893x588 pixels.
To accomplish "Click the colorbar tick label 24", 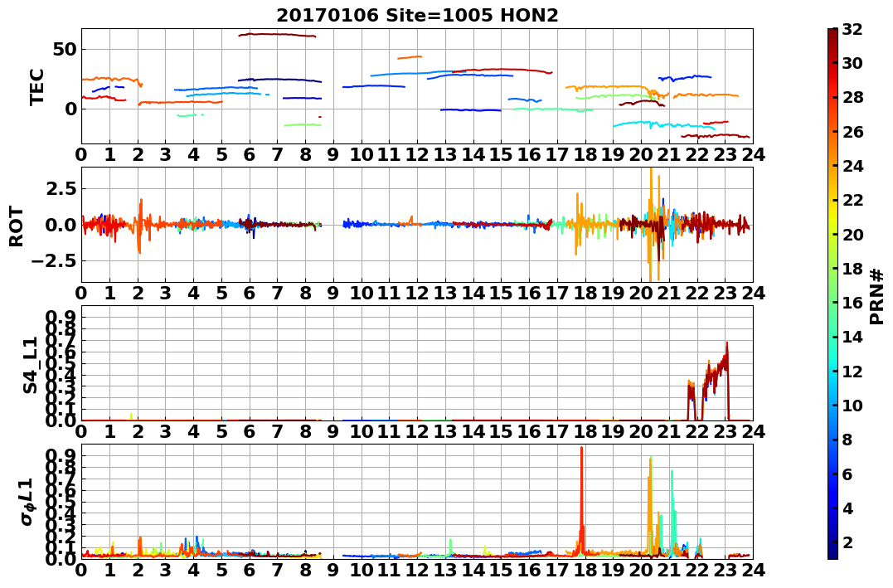I will 852,166.
